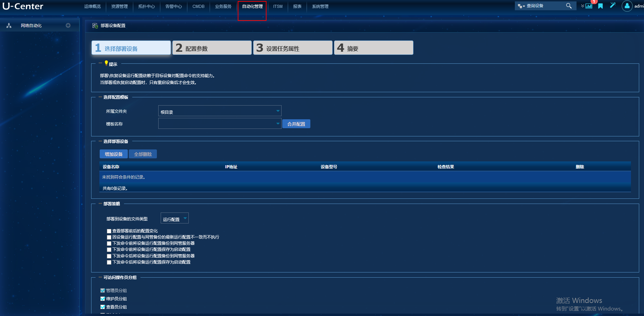Collapse the 可访问操作员分组 section
Screen dimensions: 644x316
pyautogui.click(x=100, y=277)
